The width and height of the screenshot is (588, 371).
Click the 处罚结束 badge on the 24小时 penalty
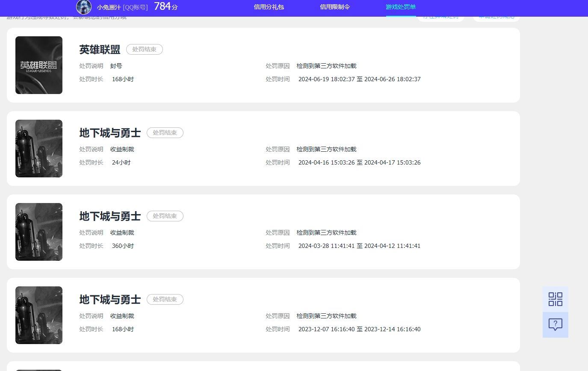pos(165,132)
